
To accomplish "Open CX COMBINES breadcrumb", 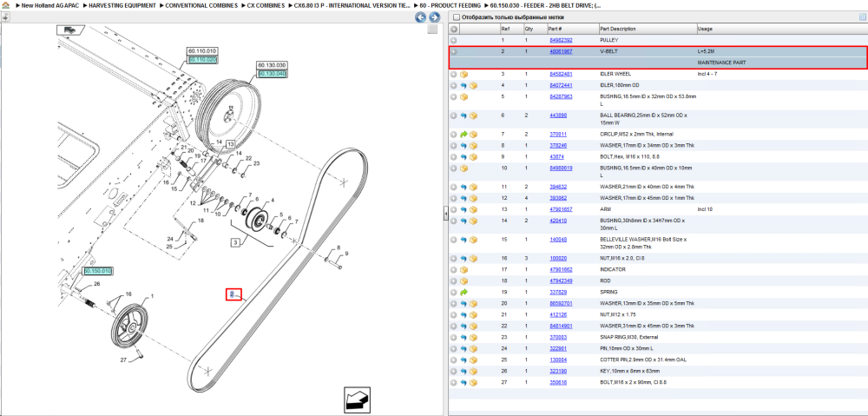I will 266,5.
